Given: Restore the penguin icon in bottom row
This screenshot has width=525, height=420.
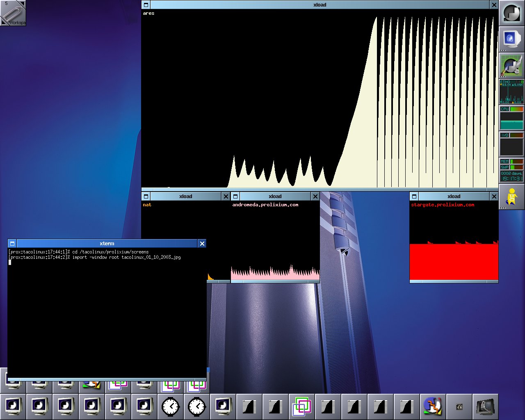Looking at the screenshot, I should [433, 406].
